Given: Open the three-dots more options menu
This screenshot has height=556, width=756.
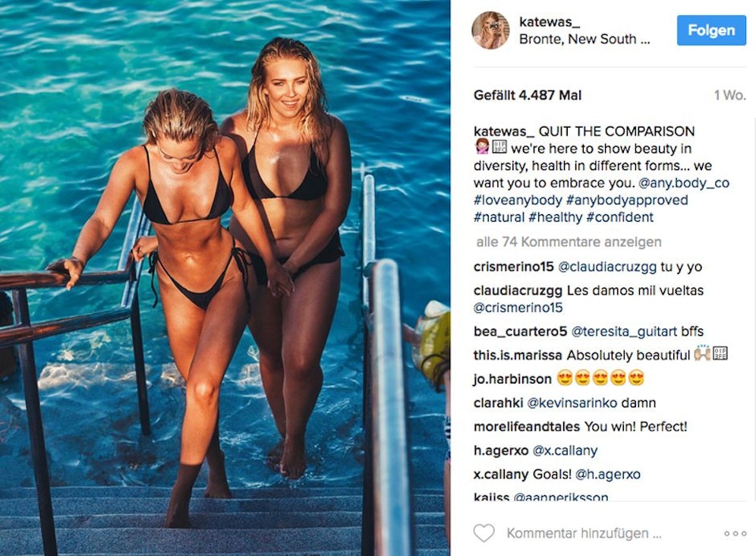Looking at the screenshot, I should pyautogui.click(x=735, y=534).
